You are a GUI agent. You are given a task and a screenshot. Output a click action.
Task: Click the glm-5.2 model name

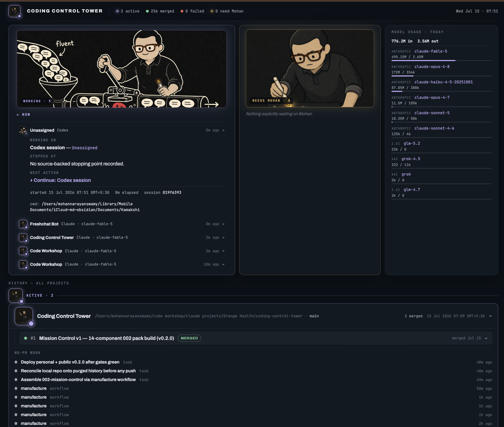point(412,143)
